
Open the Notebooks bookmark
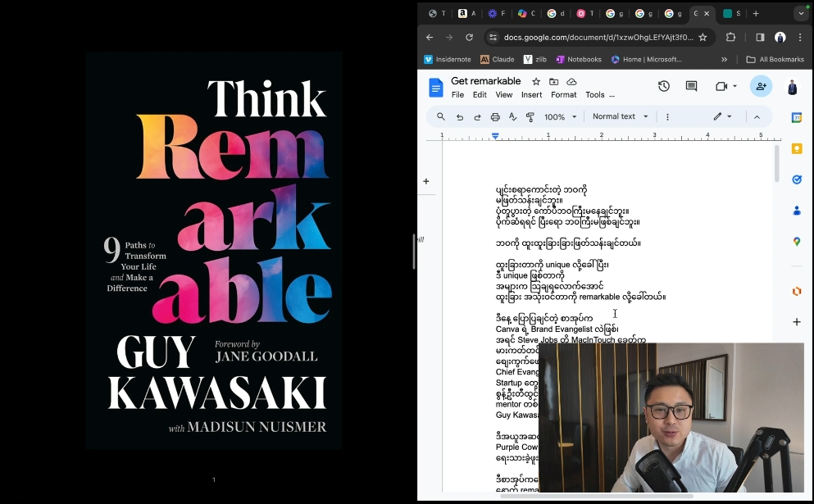(578, 60)
